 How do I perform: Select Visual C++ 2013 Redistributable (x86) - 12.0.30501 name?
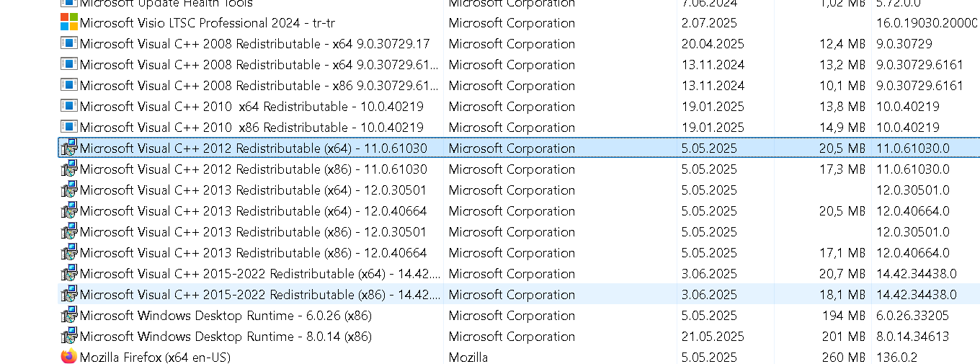click(x=253, y=232)
